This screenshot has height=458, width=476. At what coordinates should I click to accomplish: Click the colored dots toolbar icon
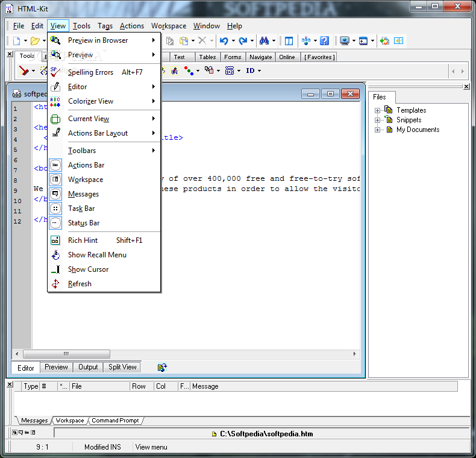pos(189,71)
